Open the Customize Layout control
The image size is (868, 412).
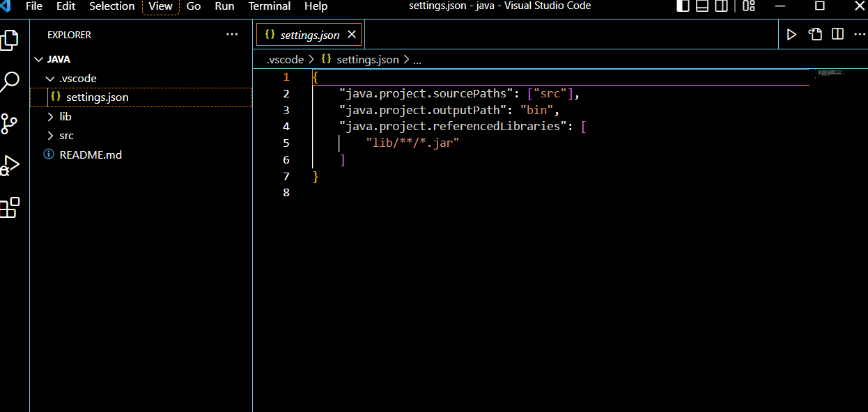tap(749, 6)
